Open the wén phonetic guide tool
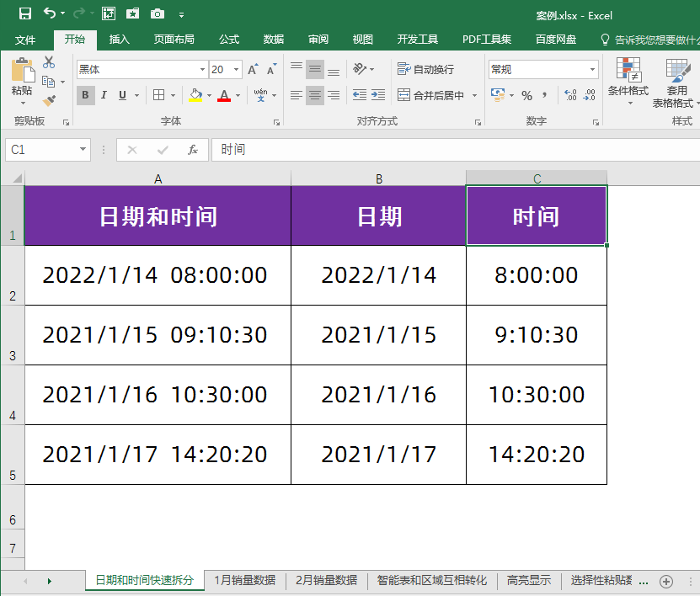This screenshot has width=700, height=596. click(x=261, y=95)
